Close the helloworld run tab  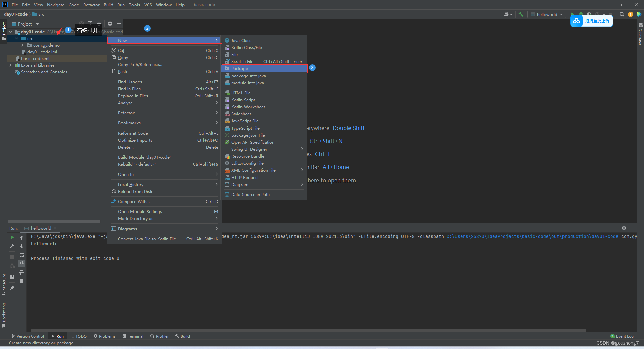55,228
